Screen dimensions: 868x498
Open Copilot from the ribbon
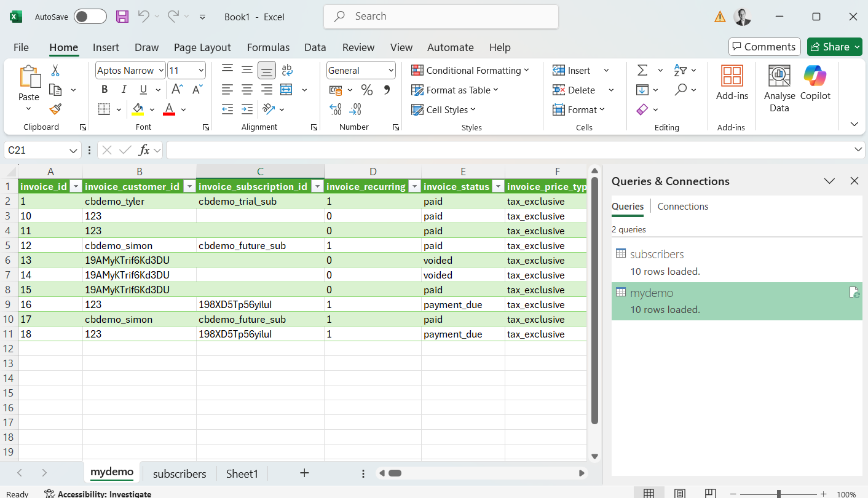tap(815, 84)
